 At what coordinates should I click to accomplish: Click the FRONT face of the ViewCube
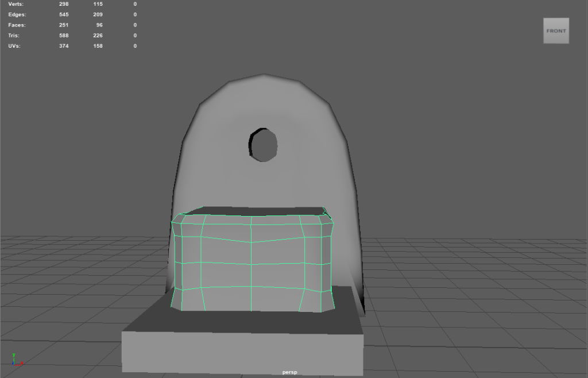[x=556, y=31]
